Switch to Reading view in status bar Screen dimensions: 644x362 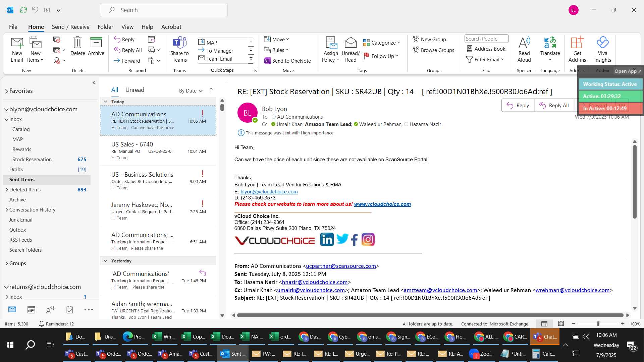(x=561, y=324)
